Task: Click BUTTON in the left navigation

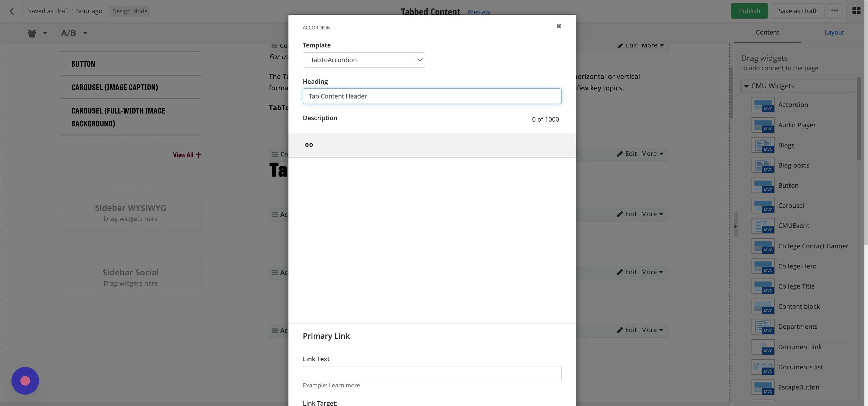Action: point(83,64)
